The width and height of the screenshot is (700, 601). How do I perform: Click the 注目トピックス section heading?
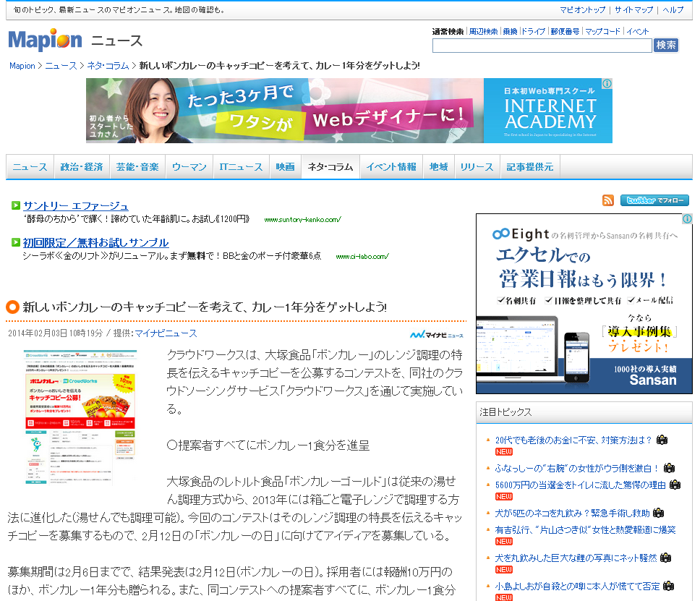505,412
